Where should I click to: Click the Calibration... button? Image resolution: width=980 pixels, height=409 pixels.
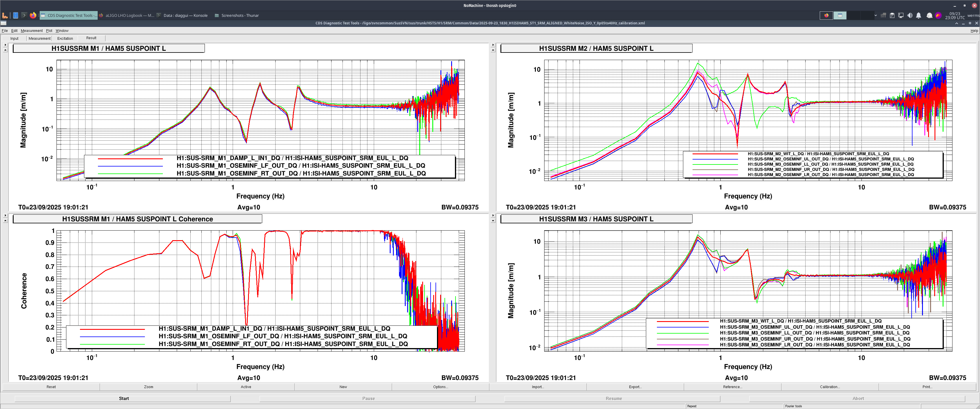click(x=829, y=387)
